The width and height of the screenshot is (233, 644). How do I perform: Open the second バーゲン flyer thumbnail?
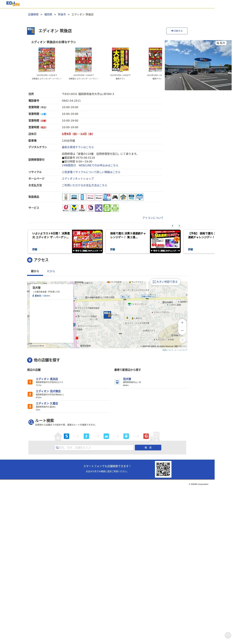click(x=84, y=60)
